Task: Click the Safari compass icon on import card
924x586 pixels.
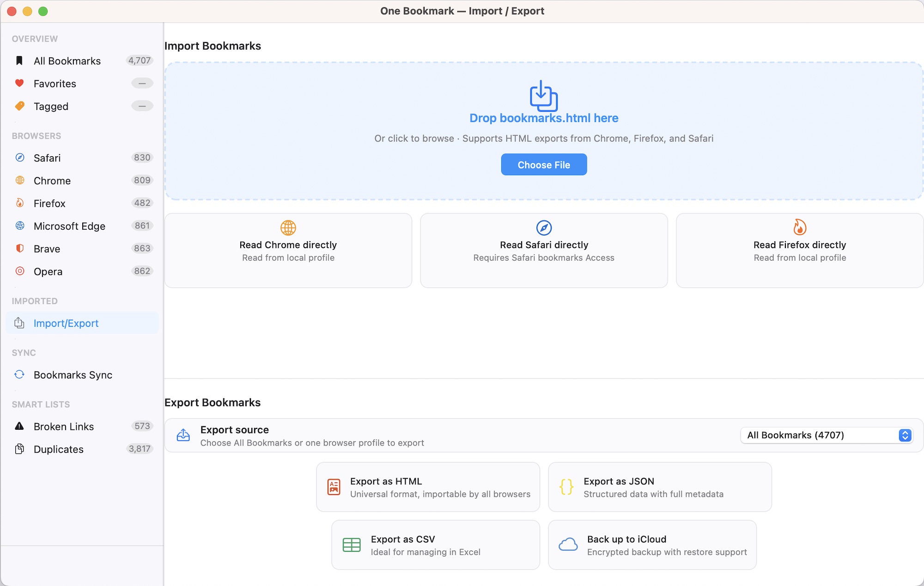Action: (544, 228)
